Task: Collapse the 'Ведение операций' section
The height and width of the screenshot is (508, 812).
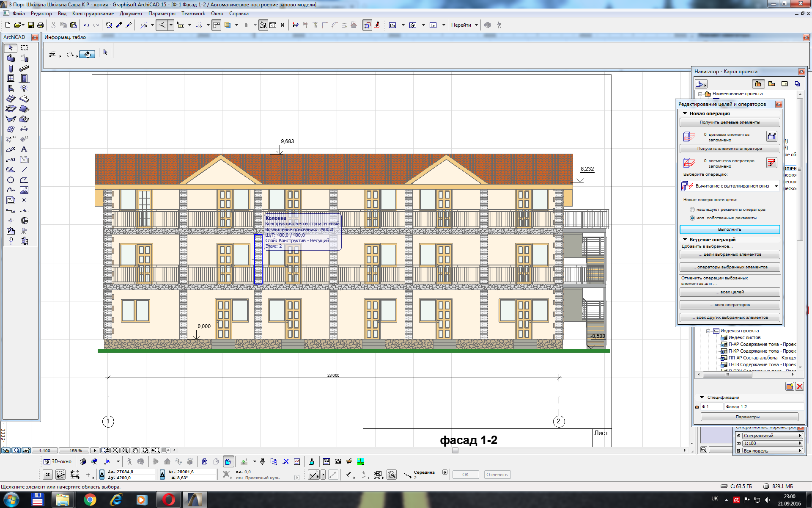Action: click(x=685, y=240)
